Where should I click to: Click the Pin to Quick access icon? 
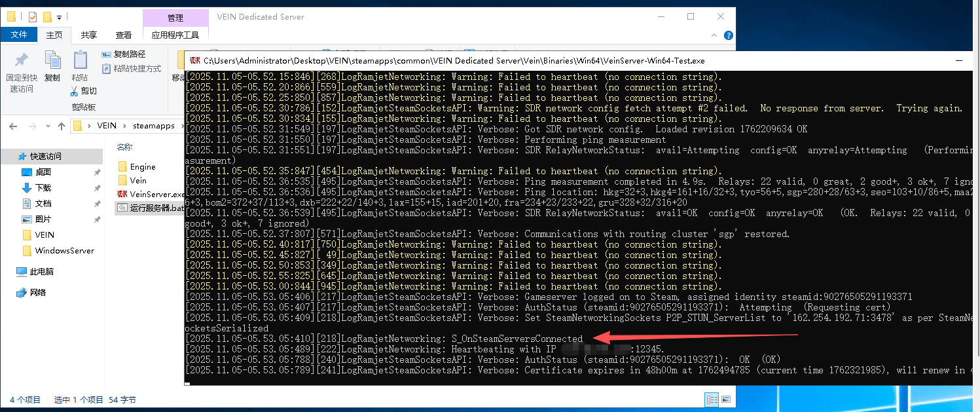click(22, 61)
